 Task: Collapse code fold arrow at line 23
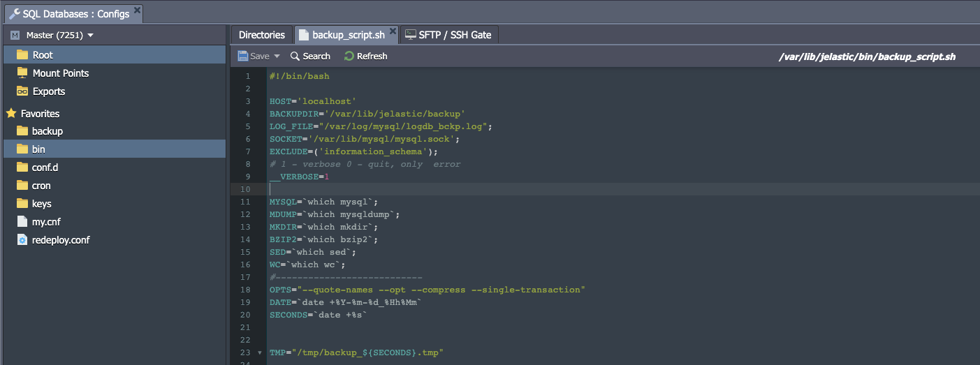click(x=260, y=353)
